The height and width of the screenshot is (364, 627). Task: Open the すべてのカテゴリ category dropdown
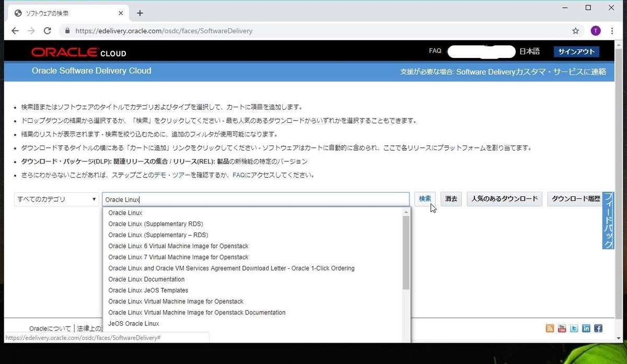coord(56,199)
